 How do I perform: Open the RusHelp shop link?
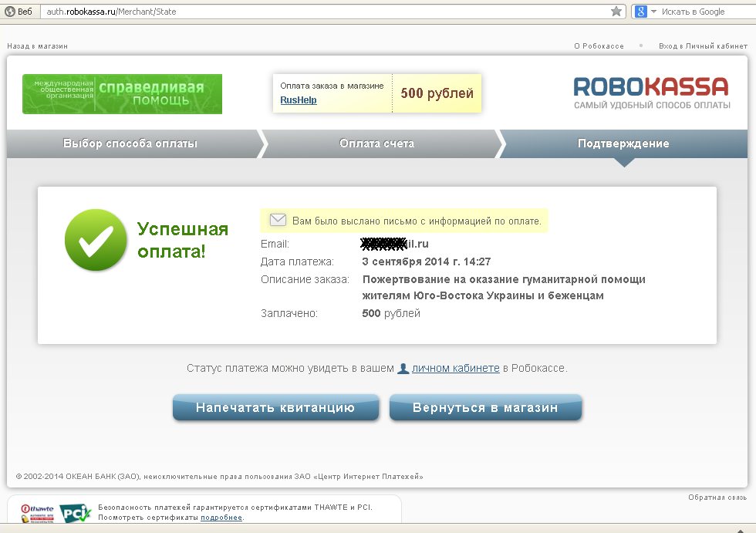[299, 100]
